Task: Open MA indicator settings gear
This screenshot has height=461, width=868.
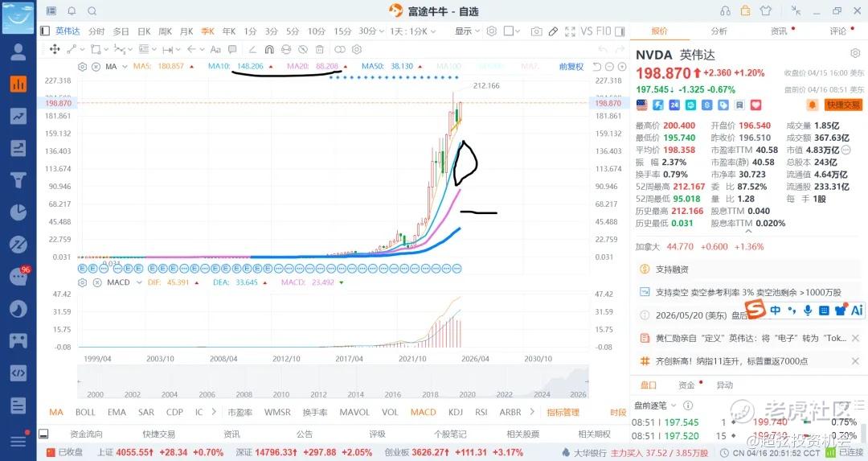Action: click(83, 67)
